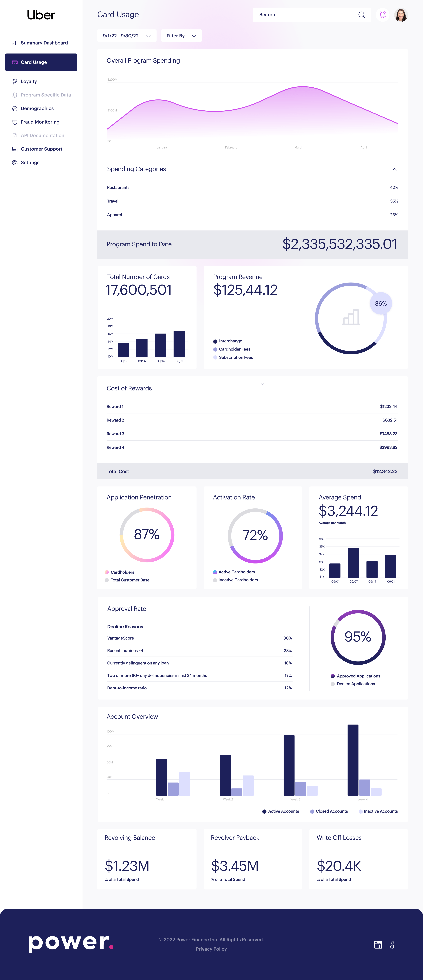Click the Fraud Monitoring shield icon

click(x=15, y=122)
